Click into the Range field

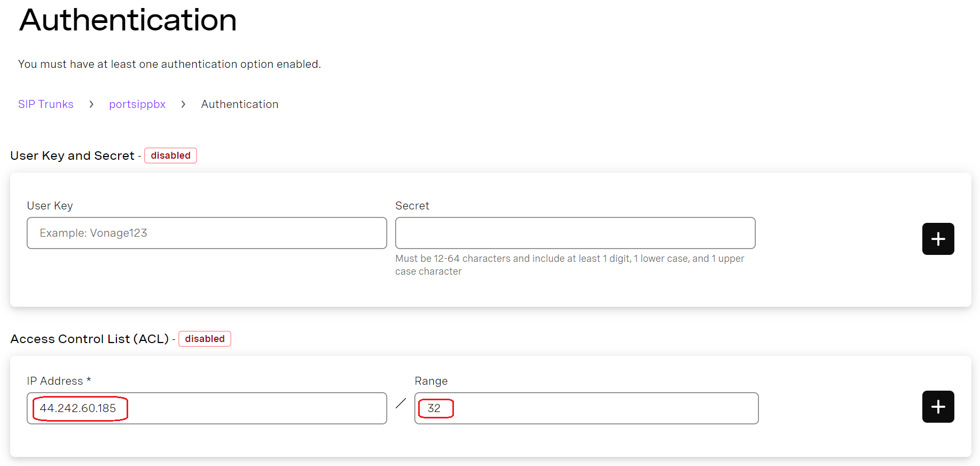(x=587, y=408)
